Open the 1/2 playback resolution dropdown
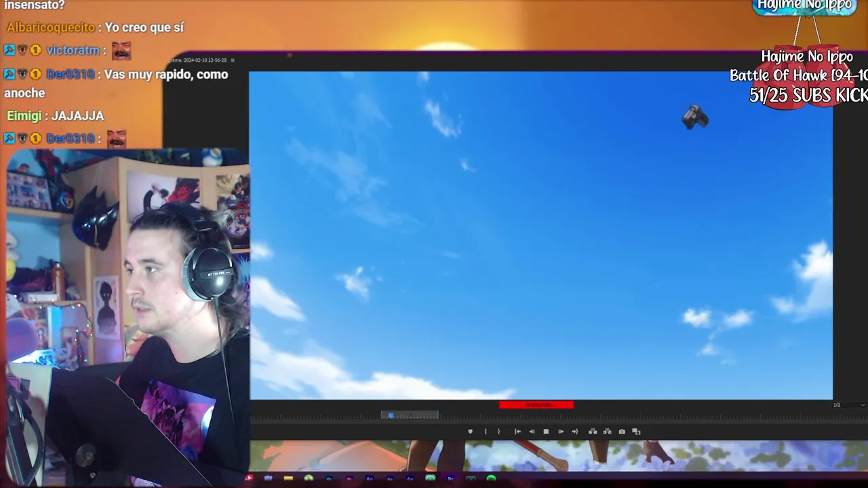The width and height of the screenshot is (868, 488). point(848,405)
